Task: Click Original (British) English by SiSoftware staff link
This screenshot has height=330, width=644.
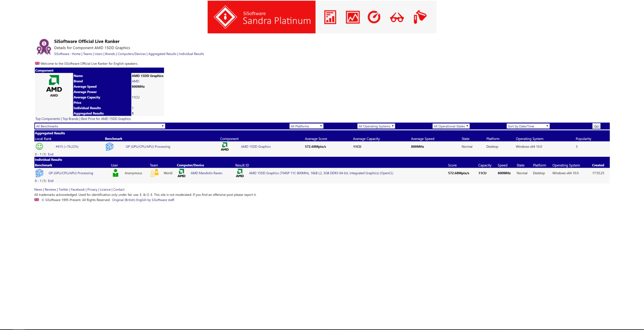Action: click(x=143, y=200)
